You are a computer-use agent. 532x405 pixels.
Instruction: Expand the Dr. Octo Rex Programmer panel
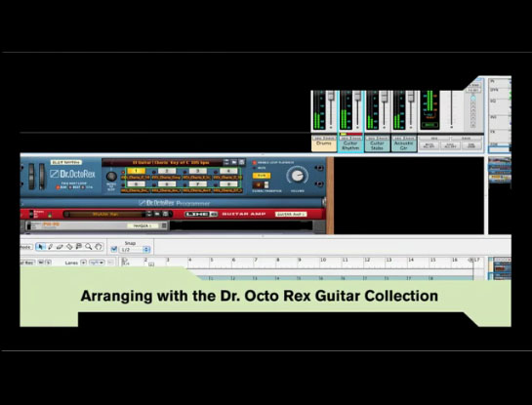[173, 203]
